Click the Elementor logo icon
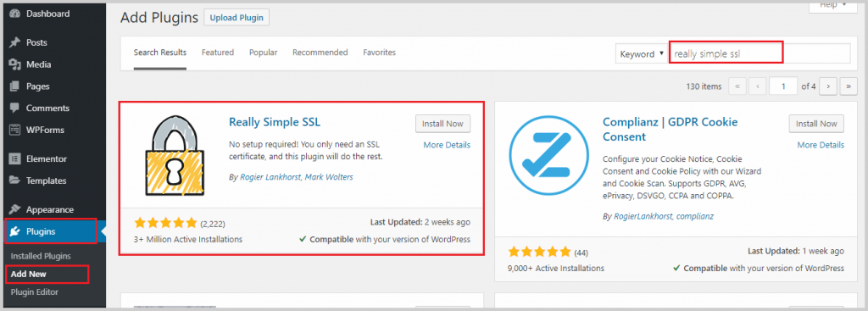This screenshot has height=311, width=868. (15, 158)
